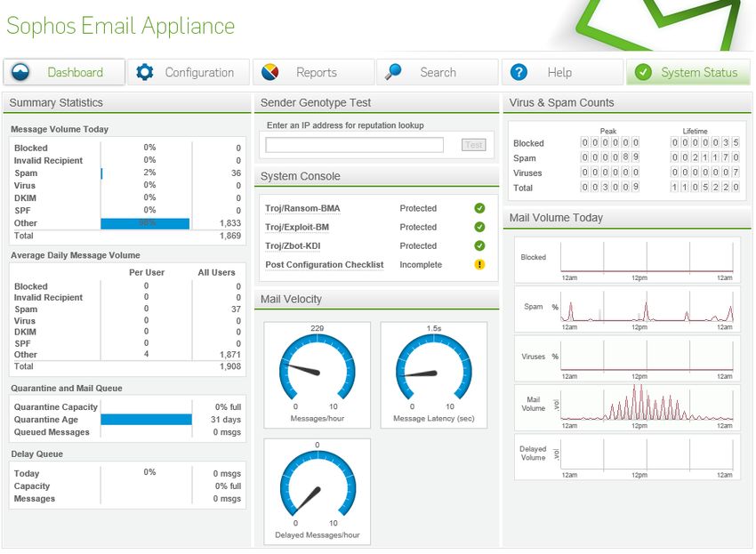Screen dimensions: 756x554
Task: Open the System Status tab
Action: 688,72
